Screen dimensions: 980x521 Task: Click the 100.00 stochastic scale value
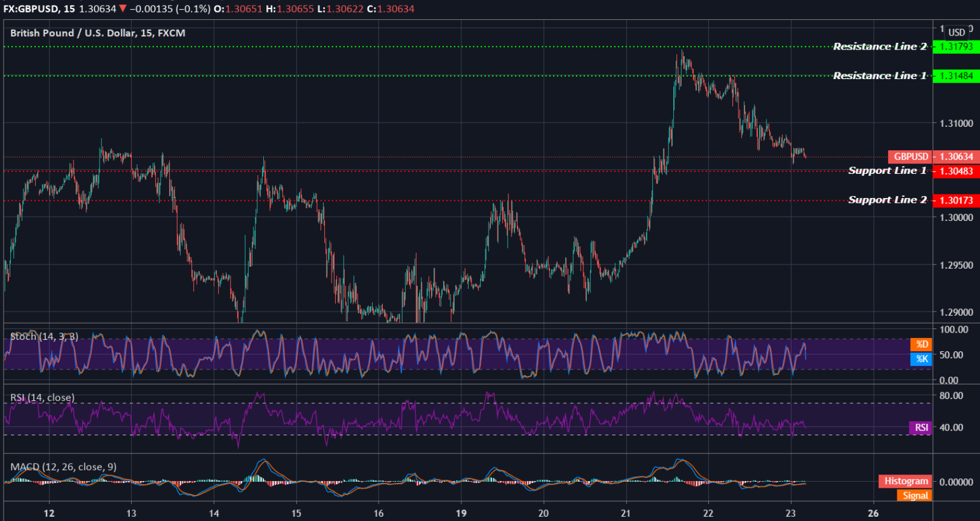click(953, 330)
